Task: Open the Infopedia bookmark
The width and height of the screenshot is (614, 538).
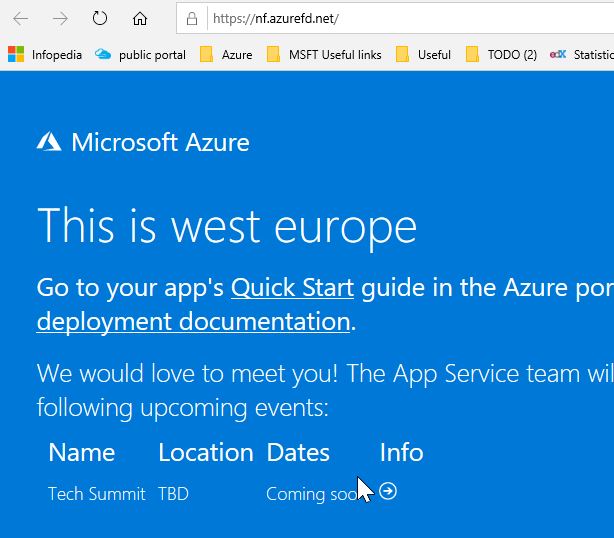Action: (x=45, y=54)
